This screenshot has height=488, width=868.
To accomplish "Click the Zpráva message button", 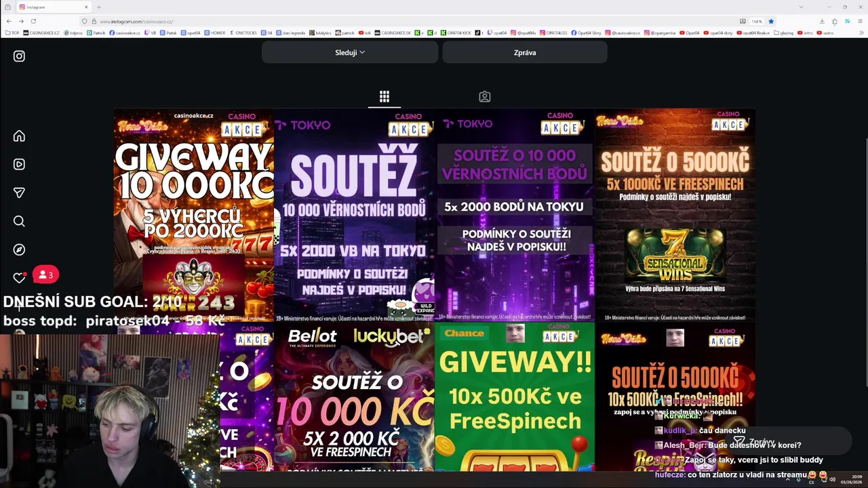I will pyautogui.click(x=525, y=52).
